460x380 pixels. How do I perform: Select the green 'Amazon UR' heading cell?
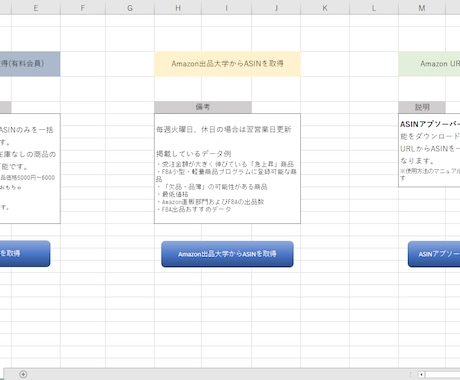point(429,64)
